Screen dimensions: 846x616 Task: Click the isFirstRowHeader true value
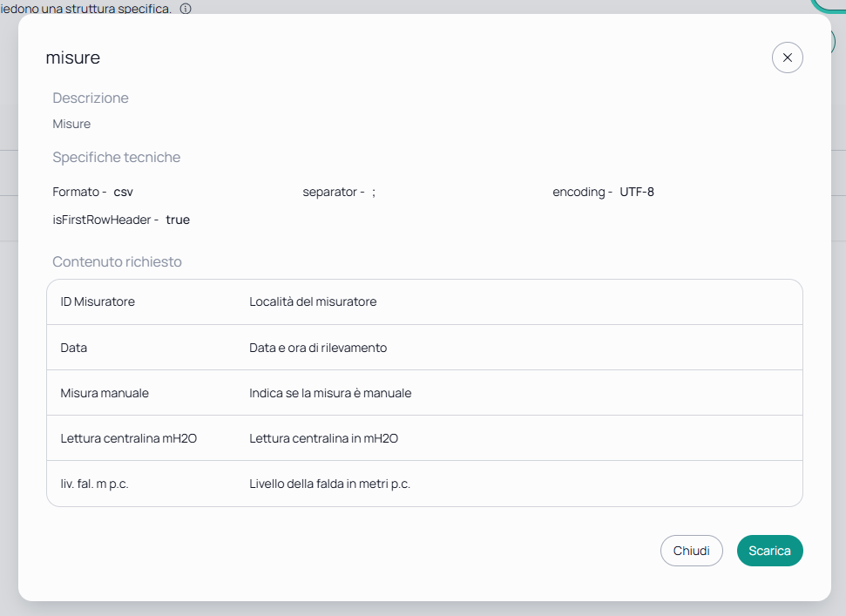point(178,220)
